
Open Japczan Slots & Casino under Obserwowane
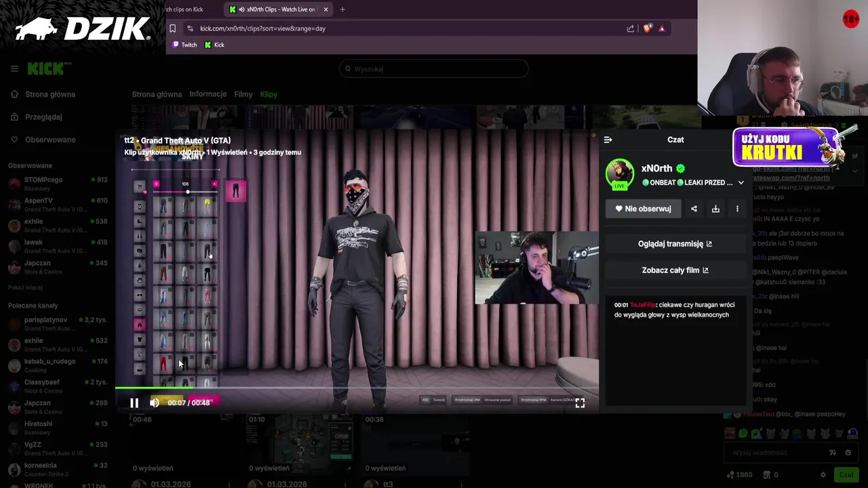(x=58, y=266)
